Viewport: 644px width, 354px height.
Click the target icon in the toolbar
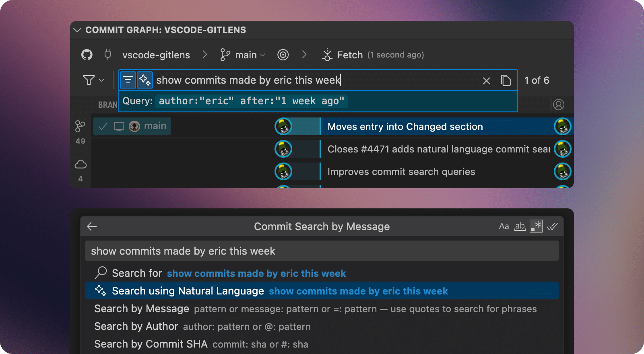click(x=283, y=55)
